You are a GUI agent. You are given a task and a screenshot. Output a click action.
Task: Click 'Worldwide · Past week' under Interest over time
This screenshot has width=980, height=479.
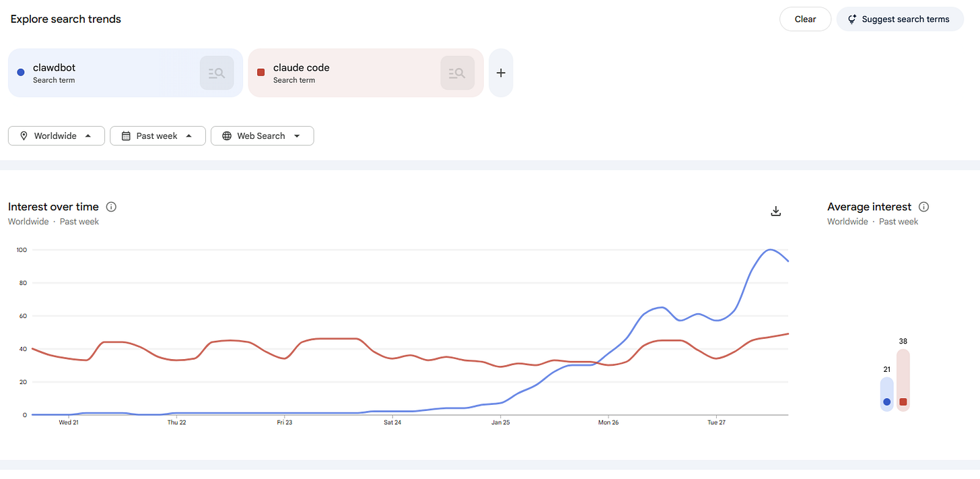53,222
